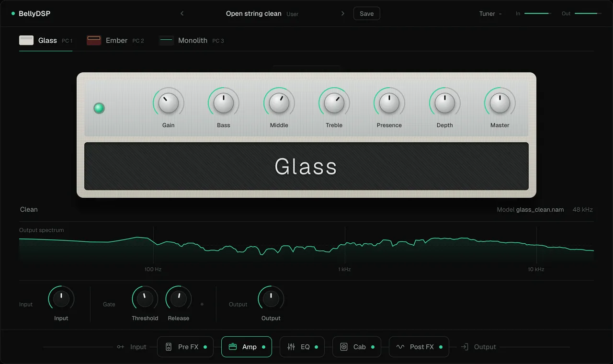
Task: Toggle the Pre FX bypass dot
Action: pyautogui.click(x=205, y=347)
